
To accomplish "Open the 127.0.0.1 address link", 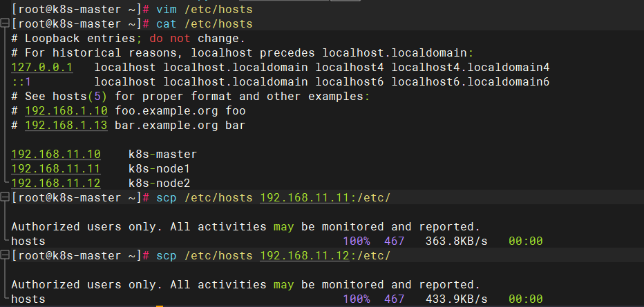I will [x=42, y=67].
